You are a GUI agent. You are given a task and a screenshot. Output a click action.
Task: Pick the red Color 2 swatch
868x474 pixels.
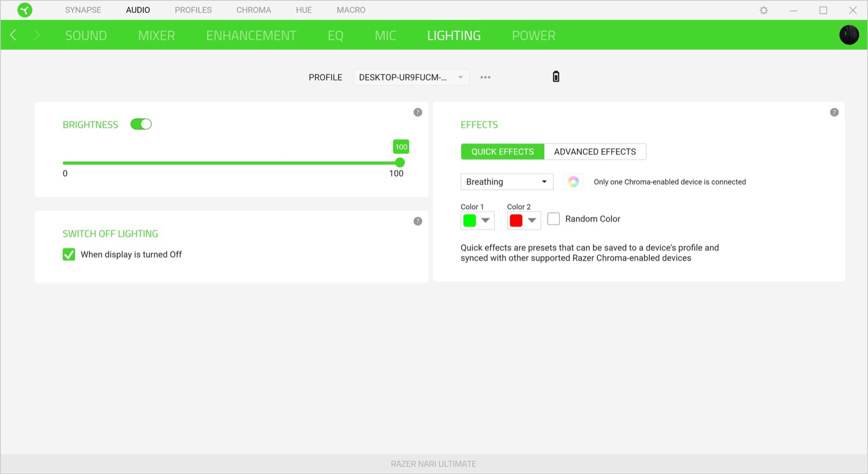516,220
